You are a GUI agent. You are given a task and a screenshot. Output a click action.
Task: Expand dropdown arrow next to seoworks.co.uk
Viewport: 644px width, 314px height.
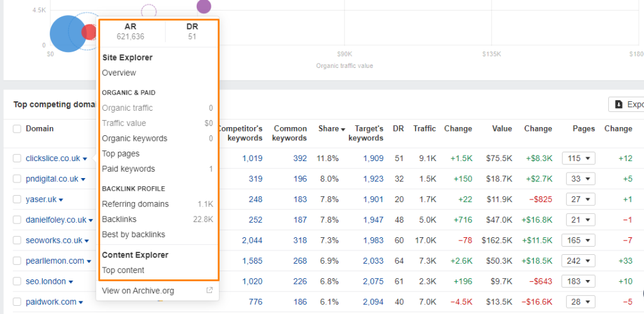coord(87,241)
